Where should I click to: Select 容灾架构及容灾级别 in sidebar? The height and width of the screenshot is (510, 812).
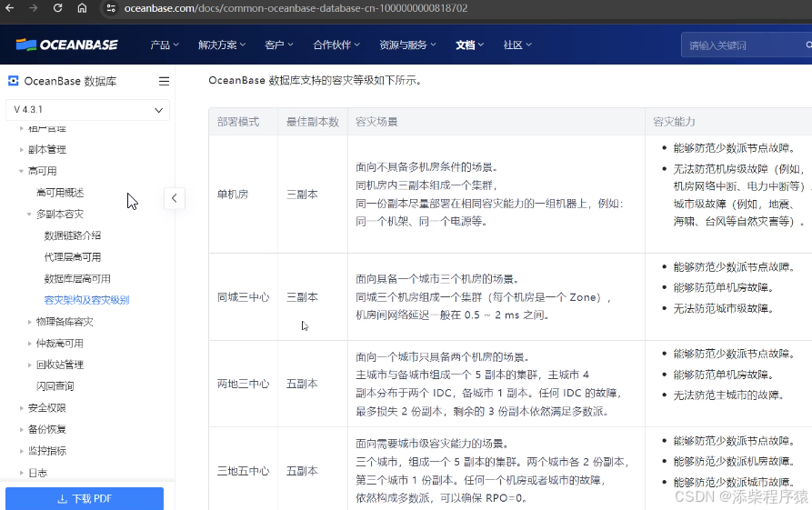pos(86,300)
